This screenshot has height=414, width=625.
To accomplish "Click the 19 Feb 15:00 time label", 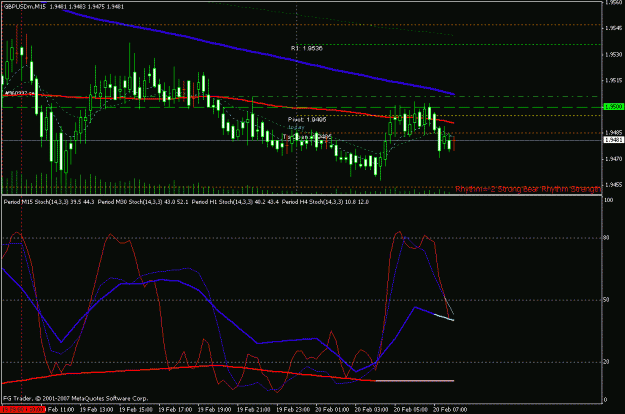I will [136, 410].
